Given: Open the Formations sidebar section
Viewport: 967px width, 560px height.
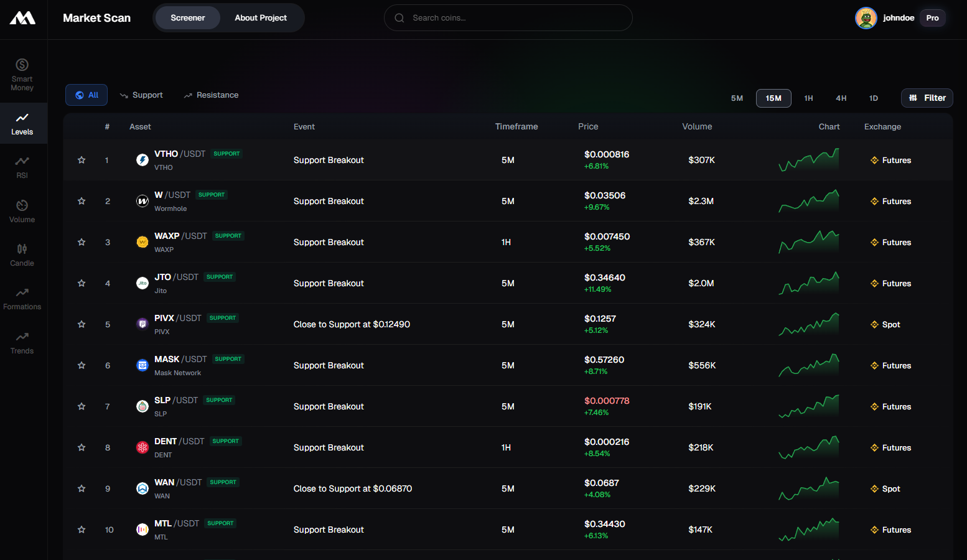Looking at the screenshot, I should pyautogui.click(x=22, y=299).
